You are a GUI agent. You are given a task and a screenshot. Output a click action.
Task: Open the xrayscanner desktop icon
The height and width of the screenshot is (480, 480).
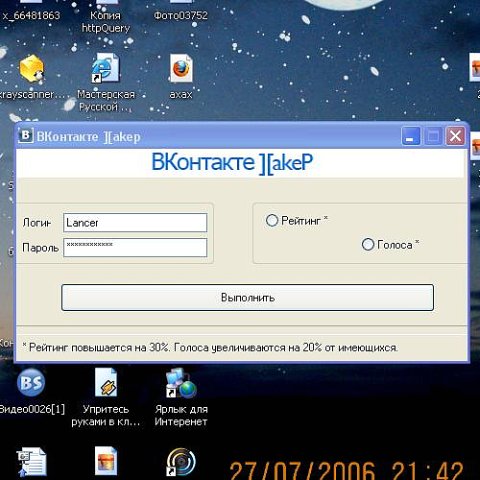pos(32,68)
